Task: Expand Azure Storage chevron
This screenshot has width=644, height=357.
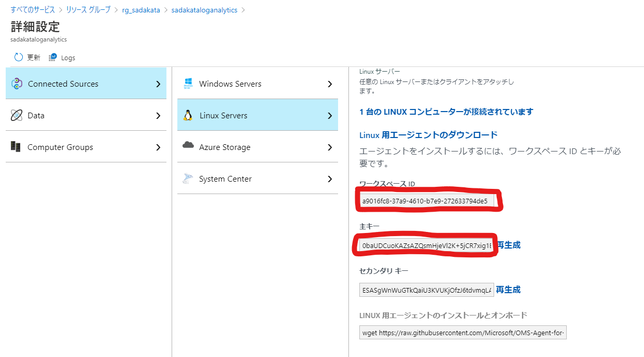Action: [x=330, y=147]
